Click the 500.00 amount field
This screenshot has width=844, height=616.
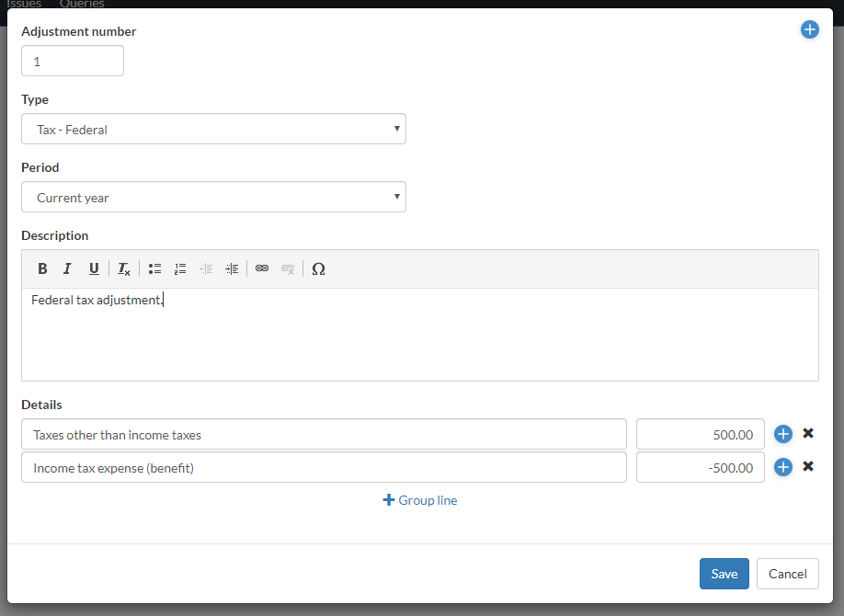[700, 435]
